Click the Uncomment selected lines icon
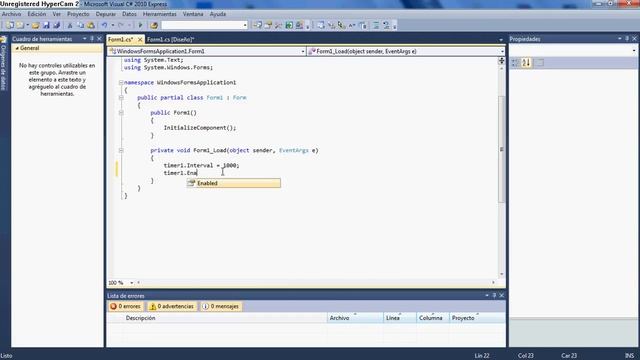 click(386, 25)
